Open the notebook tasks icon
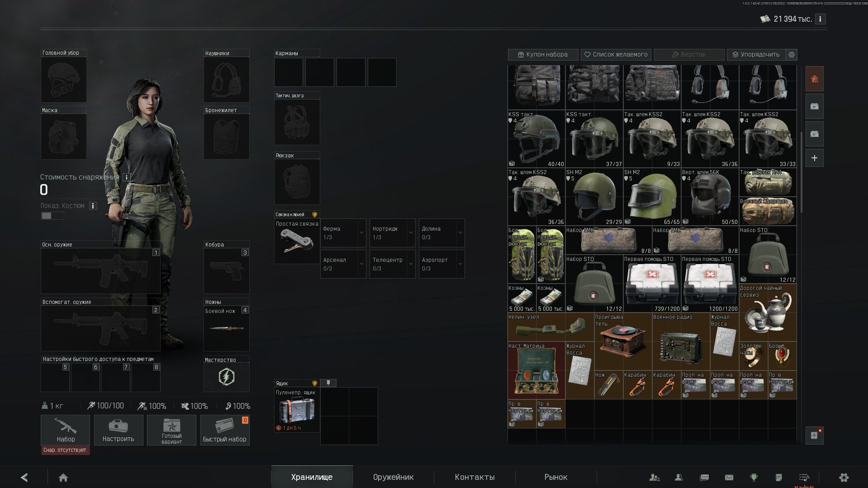 coord(778,477)
